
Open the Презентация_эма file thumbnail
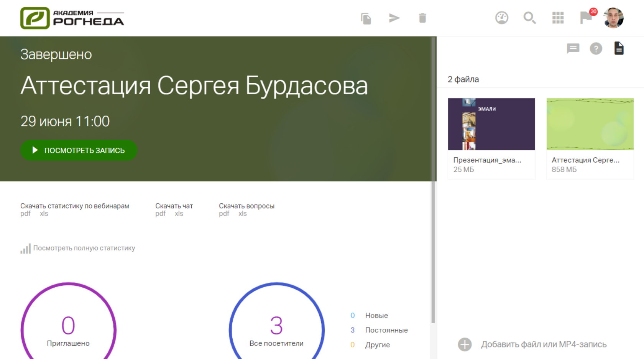pyautogui.click(x=491, y=124)
